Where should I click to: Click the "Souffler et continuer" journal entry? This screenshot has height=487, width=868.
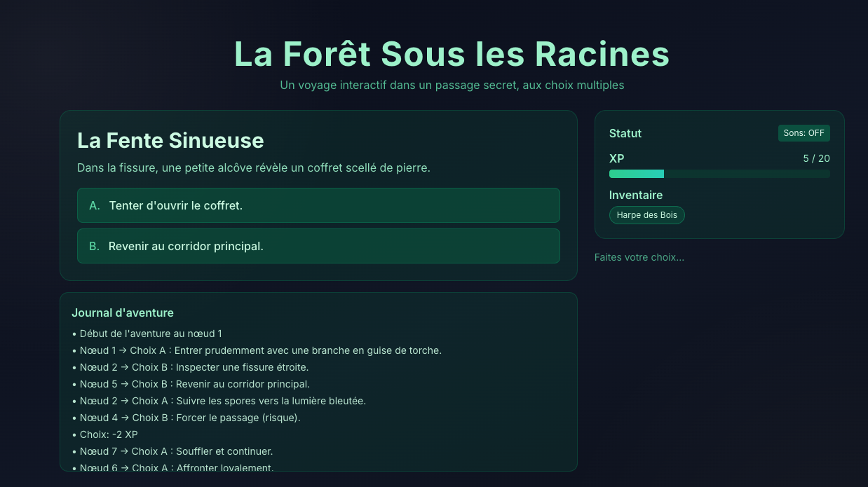click(x=176, y=451)
